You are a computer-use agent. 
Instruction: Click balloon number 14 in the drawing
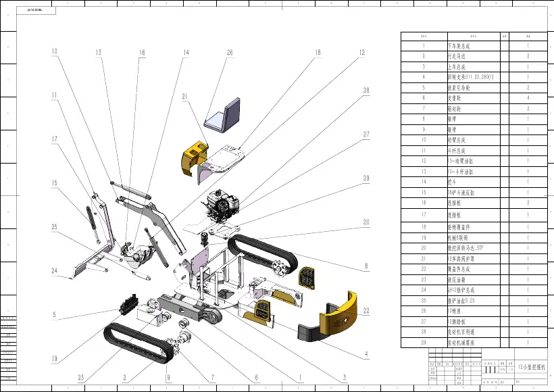[x=186, y=53]
